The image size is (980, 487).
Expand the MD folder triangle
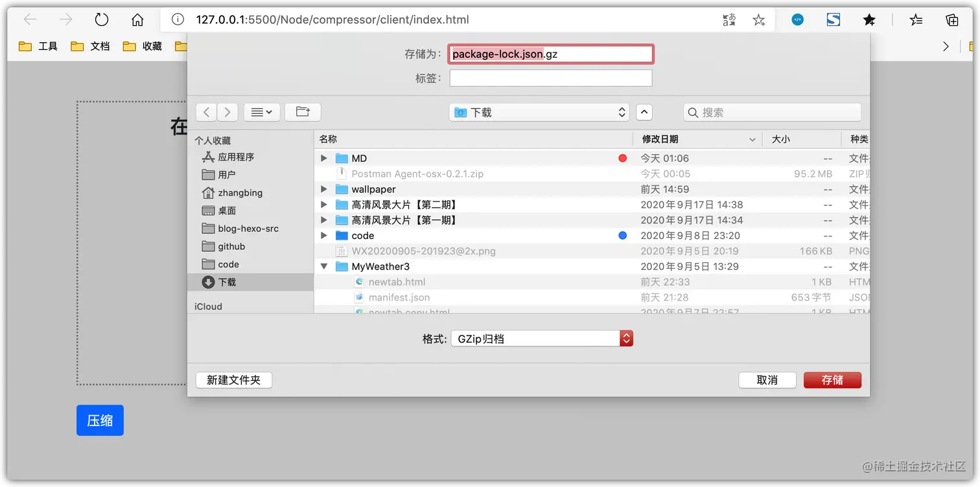[324, 158]
